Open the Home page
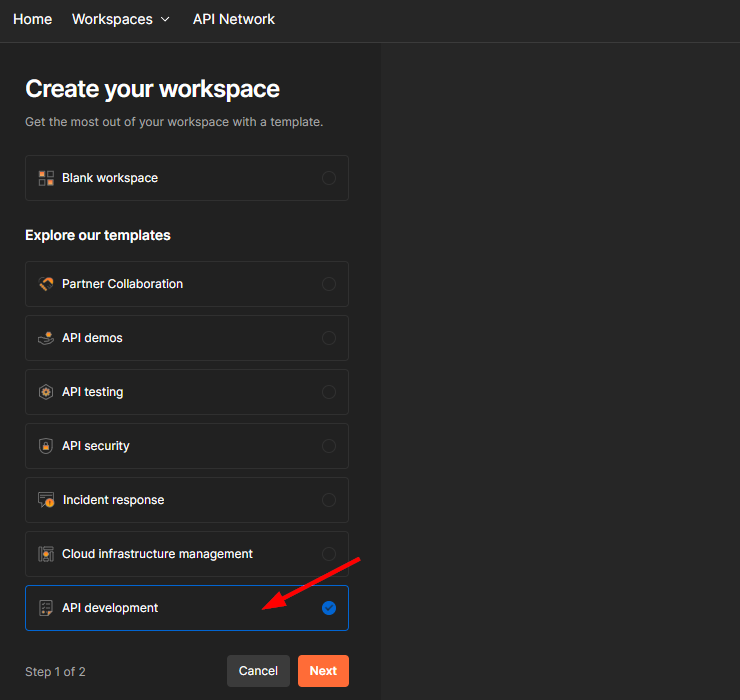The height and width of the screenshot is (700, 740). click(x=32, y=19)
